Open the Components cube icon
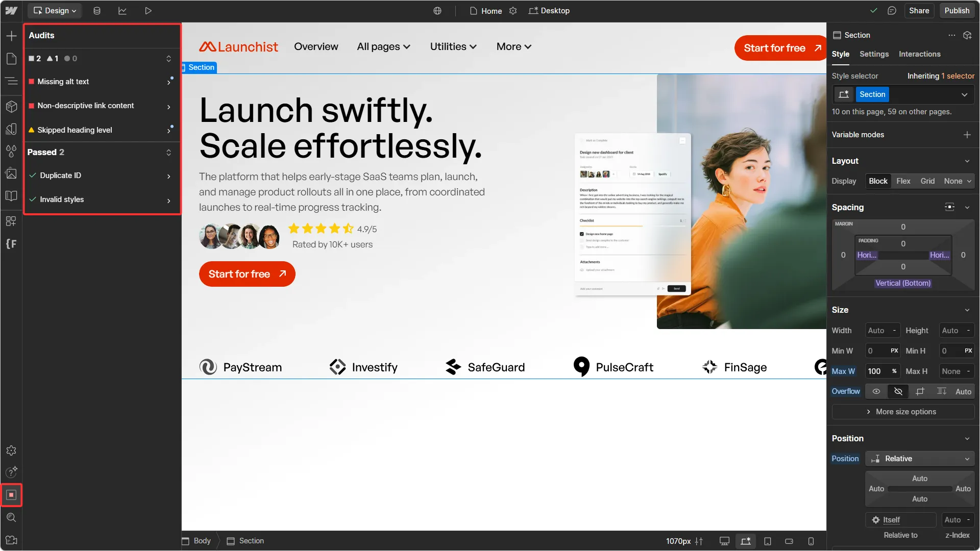980x551 pixels. point(11,106)
